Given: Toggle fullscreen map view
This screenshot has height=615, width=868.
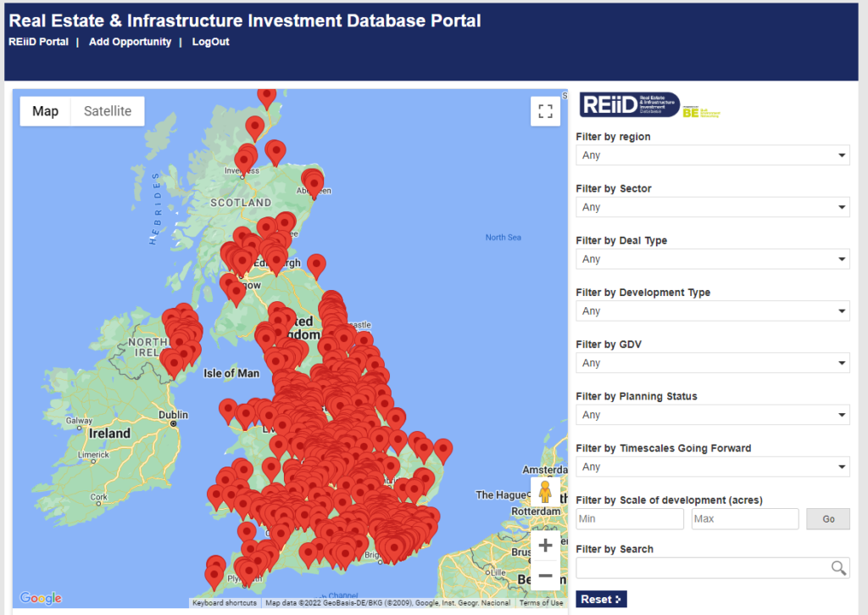Looking at the screenshot, I should [x=545, y=111].
